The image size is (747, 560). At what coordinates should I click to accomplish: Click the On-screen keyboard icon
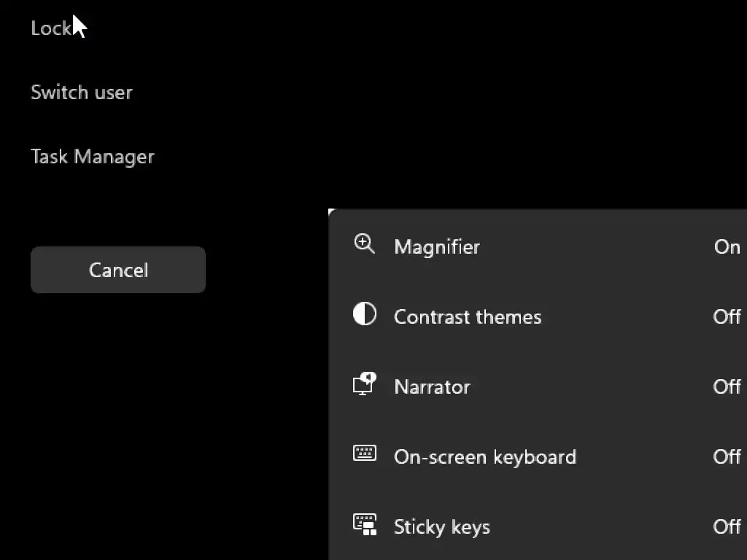(x=364, y=454)
